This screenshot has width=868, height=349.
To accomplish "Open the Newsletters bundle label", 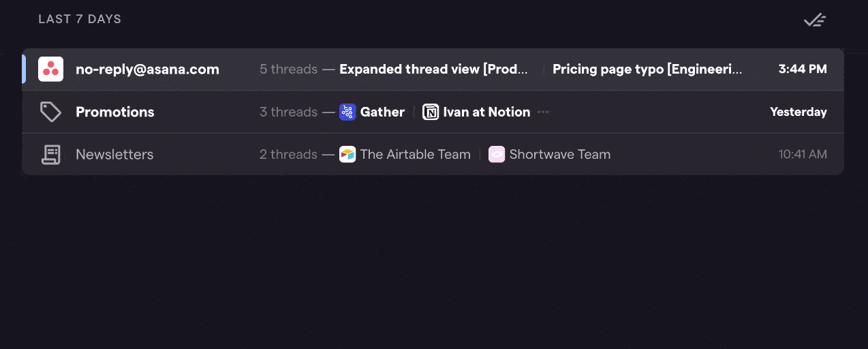I will (114, 155).
